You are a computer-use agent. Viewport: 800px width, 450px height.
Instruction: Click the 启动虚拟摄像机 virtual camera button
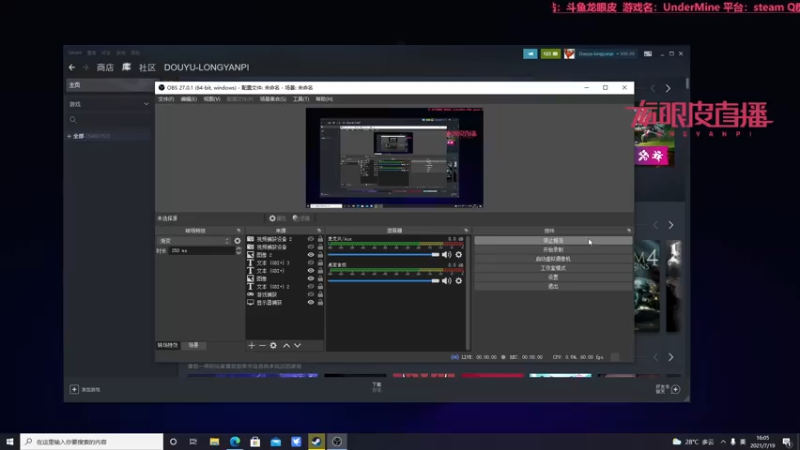tap(553, 259)
